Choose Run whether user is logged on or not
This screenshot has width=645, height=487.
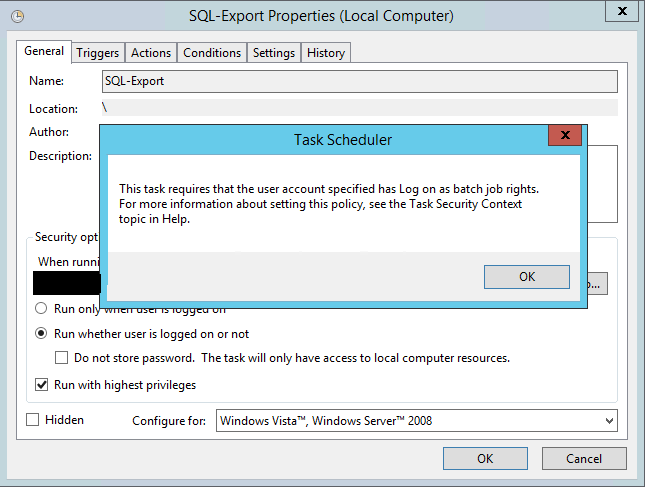click(42, 334)
